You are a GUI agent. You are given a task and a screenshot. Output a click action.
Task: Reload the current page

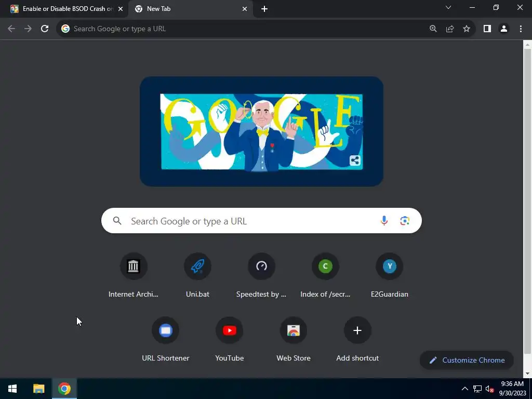[x=45, y=29]
